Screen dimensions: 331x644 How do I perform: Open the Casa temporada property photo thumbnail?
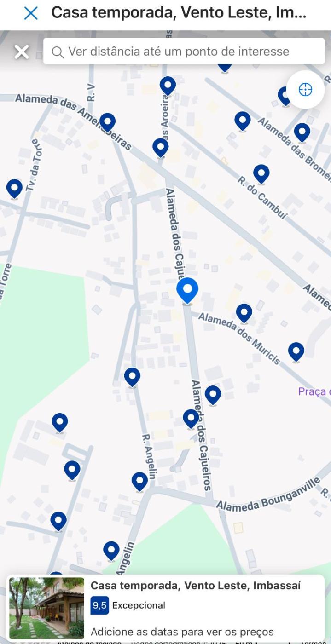46,608
